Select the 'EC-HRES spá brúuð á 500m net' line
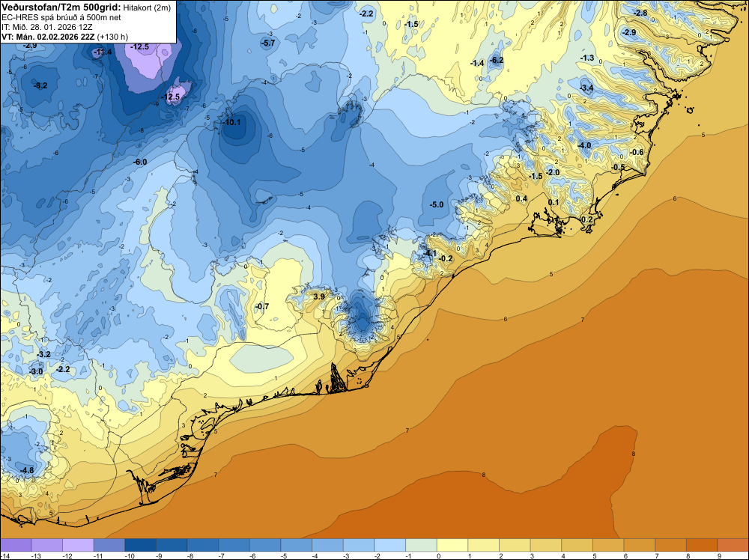749x560 pixels. (61, 17)
